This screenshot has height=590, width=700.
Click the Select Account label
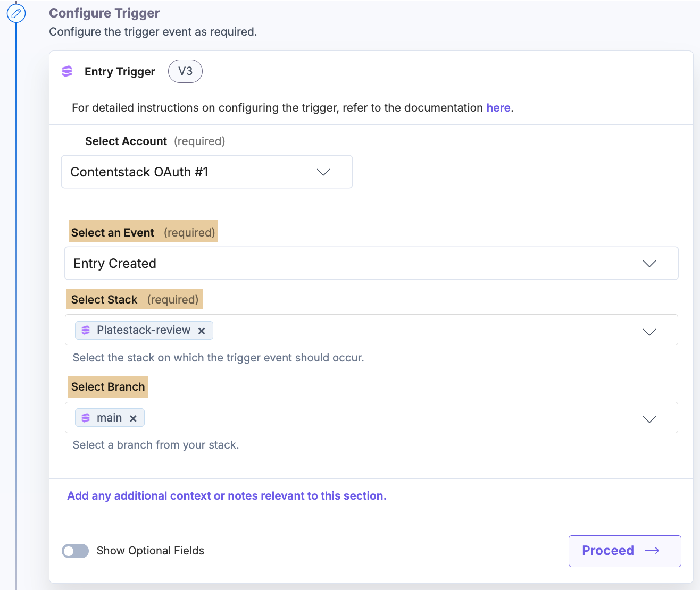[x=126, y=141]
